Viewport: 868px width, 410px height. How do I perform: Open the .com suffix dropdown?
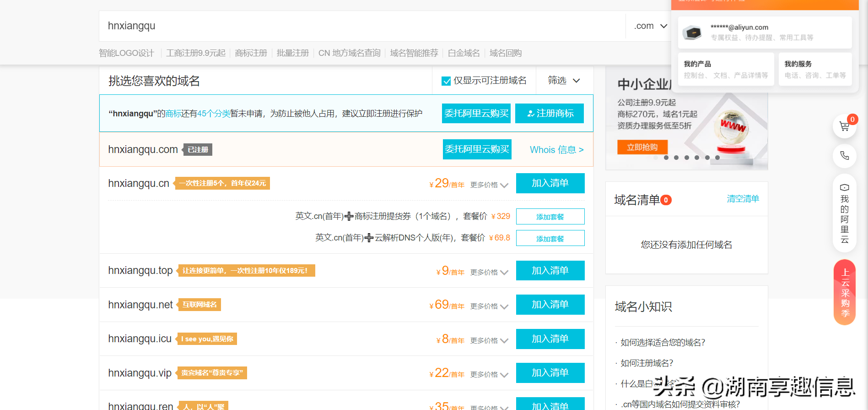pyautogui.click(x=650, y=26)
